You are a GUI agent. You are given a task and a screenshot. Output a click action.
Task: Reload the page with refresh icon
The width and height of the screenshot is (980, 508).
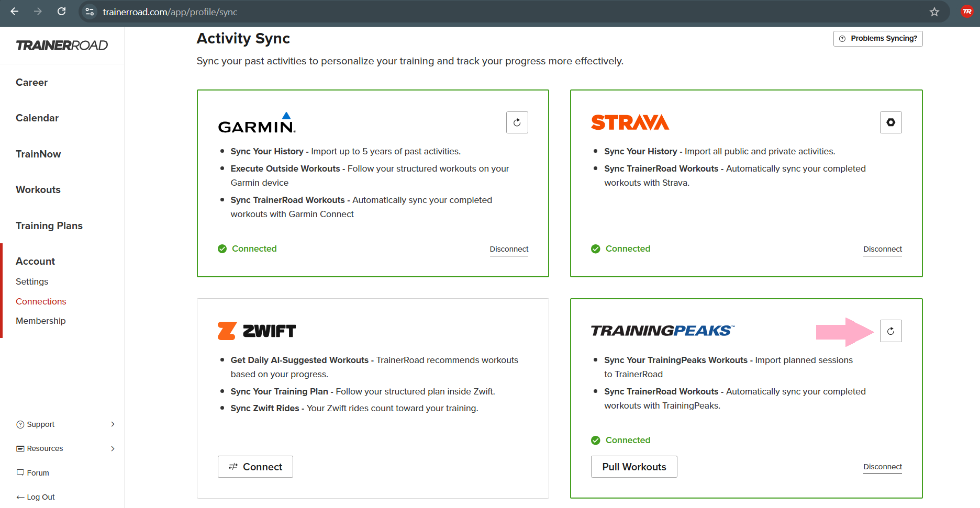pos(61,12)
